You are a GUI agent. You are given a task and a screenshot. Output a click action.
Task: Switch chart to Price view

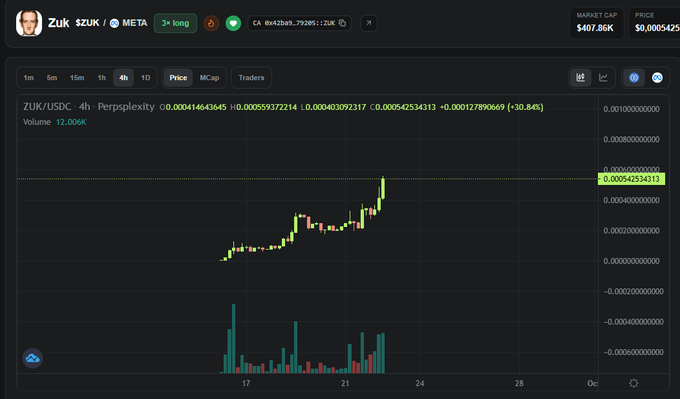178,78
